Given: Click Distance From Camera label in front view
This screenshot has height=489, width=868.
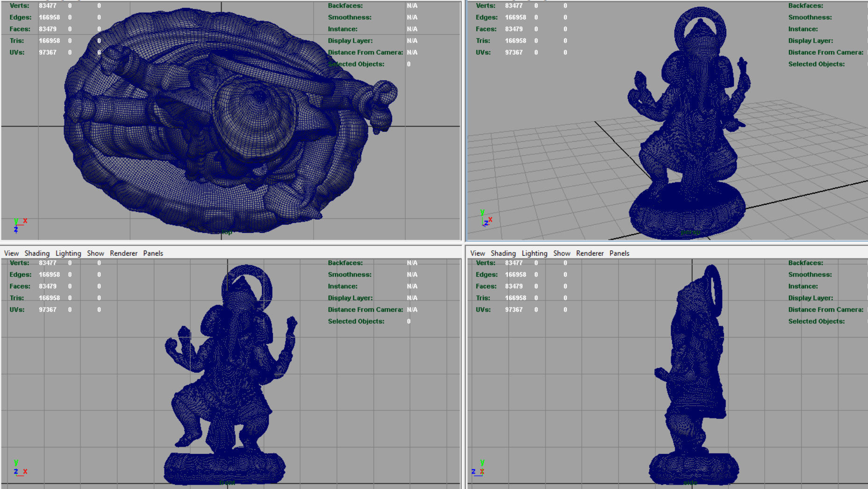Looking at the screenshot, I should [365, 309].
